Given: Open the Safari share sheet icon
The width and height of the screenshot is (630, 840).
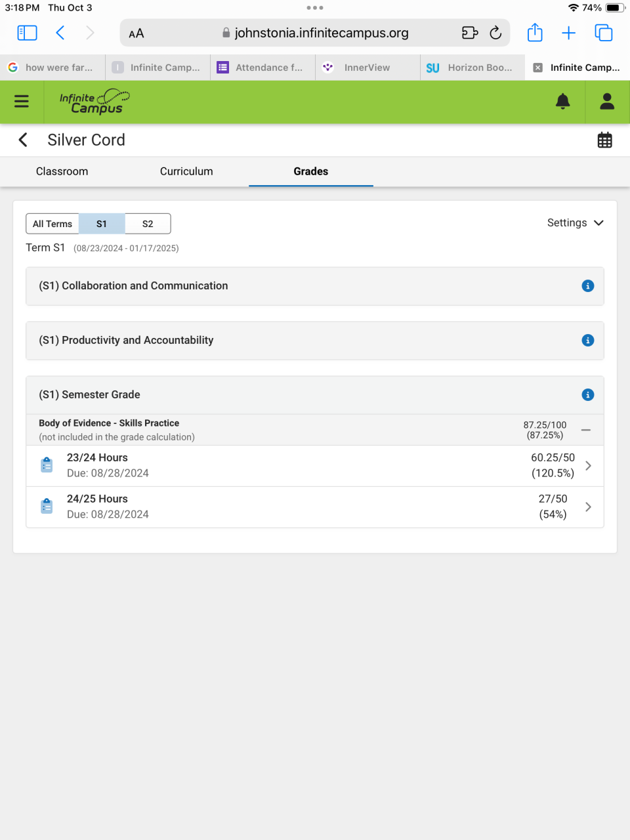Looking at the screenshot, I should tap(535, 33).
